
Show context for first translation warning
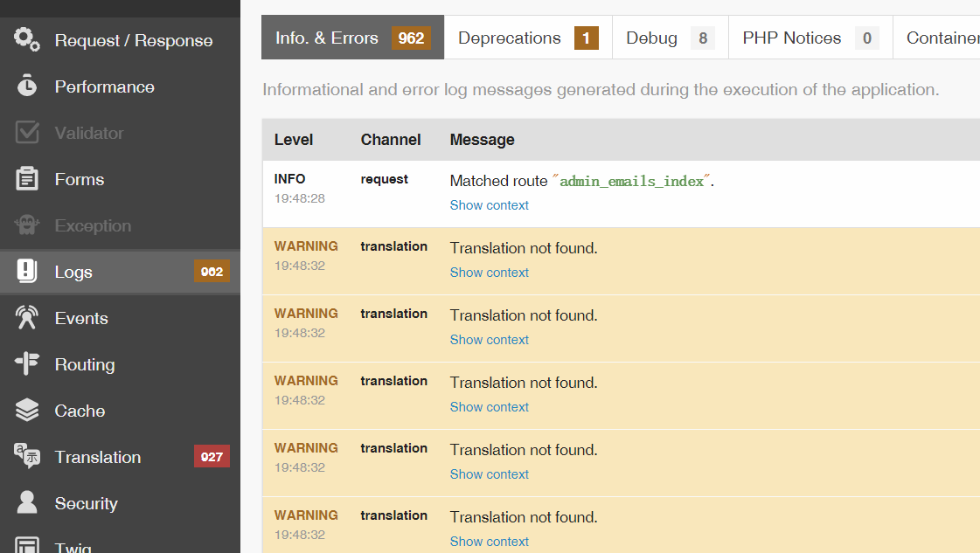[x=489, y=273]
